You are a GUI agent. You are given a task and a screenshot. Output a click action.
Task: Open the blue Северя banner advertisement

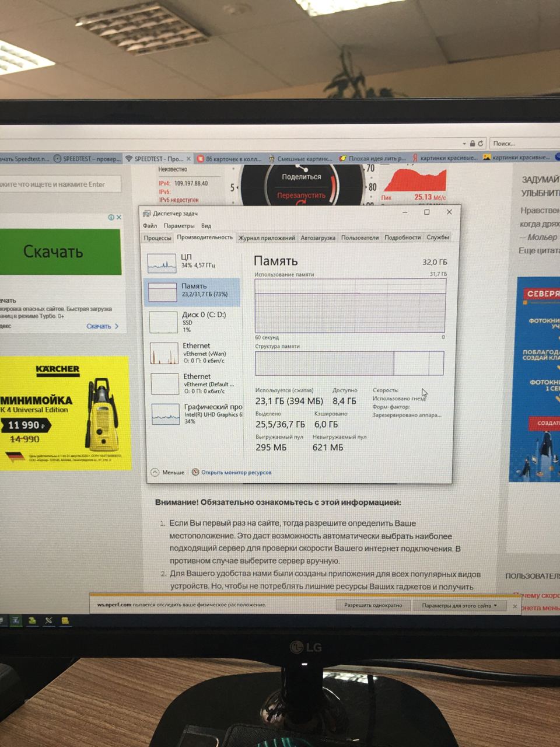click(537, 379)
